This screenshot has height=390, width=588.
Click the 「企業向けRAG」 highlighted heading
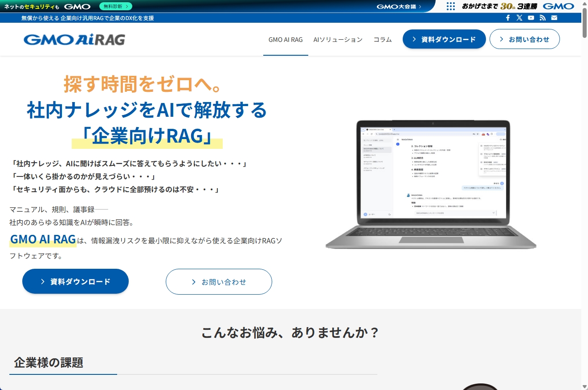147,136
